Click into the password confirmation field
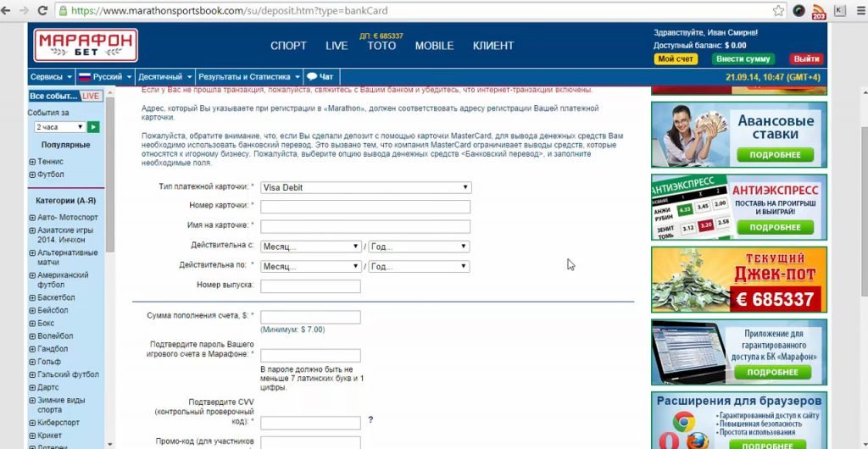This screenshot has width=868, height=449. pyautogui.click(x=310, y=356)
